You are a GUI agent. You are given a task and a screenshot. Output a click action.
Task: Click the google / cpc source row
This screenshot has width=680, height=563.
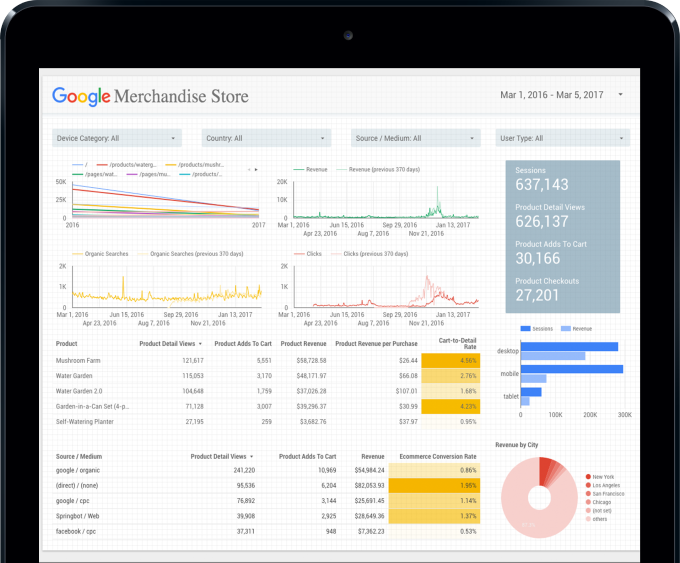pyautogui.click(x=266, y=501)
